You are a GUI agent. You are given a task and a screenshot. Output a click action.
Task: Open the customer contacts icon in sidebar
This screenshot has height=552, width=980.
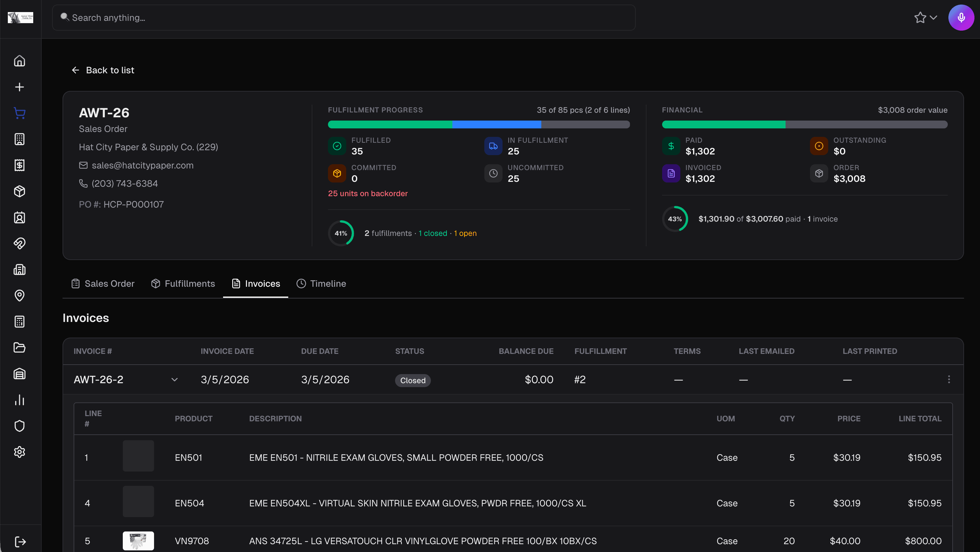[x=20, y=217]
